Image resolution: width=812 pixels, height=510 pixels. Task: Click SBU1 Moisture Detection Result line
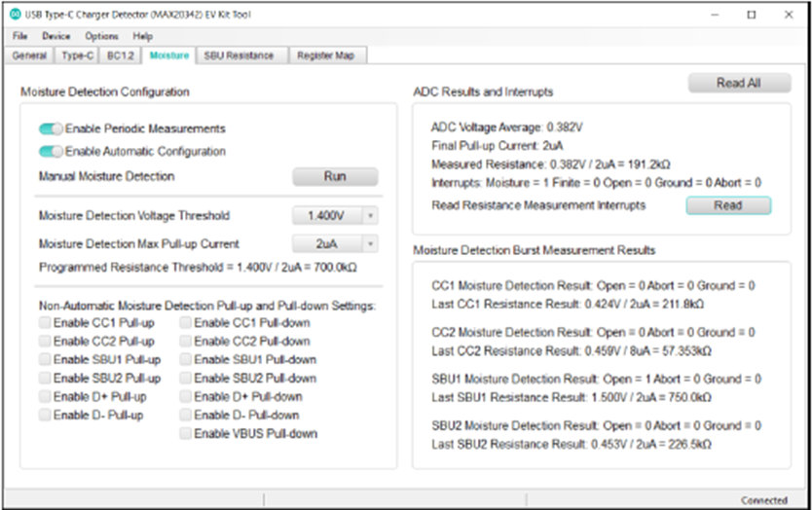596,379
